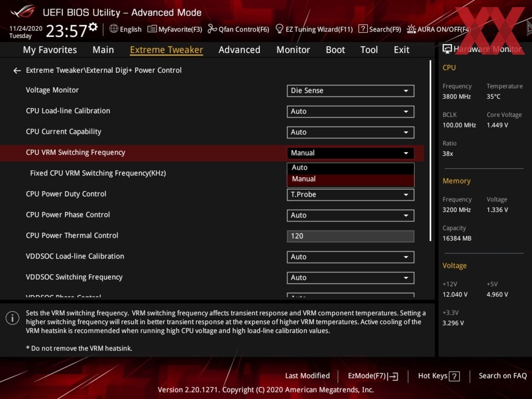Open CPU Current Capability dropdown
Viewport: 532px width, 399px height.
coord(350,132)
